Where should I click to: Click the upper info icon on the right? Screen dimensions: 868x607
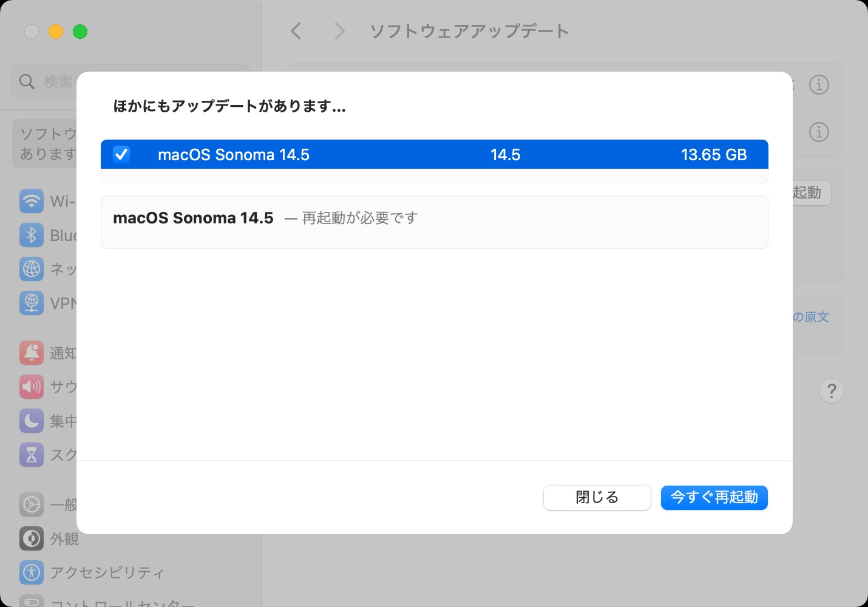coord(819,85)
